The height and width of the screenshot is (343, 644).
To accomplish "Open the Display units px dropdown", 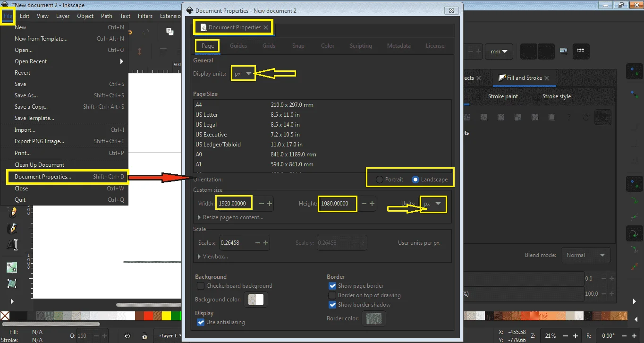I will click(x=243, y=74).
